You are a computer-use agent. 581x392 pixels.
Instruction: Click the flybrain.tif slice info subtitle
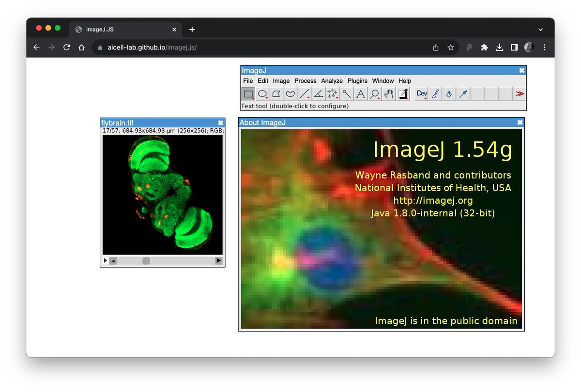tap(163, 131)
